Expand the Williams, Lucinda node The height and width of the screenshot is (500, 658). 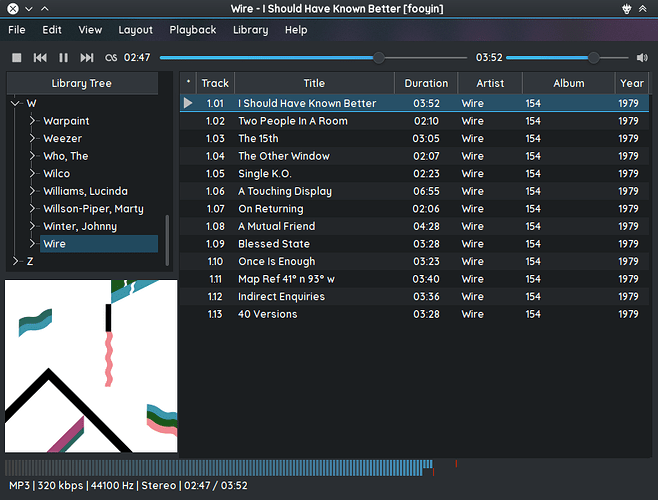[32, 191]
